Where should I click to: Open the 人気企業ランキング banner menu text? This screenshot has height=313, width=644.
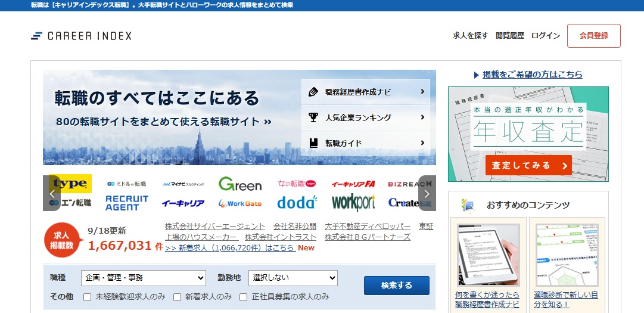358,117
